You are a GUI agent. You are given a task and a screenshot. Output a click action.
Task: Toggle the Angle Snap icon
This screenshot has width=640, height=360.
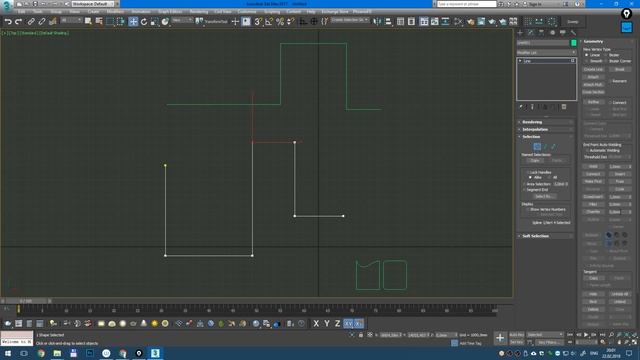tap(269, 22)
